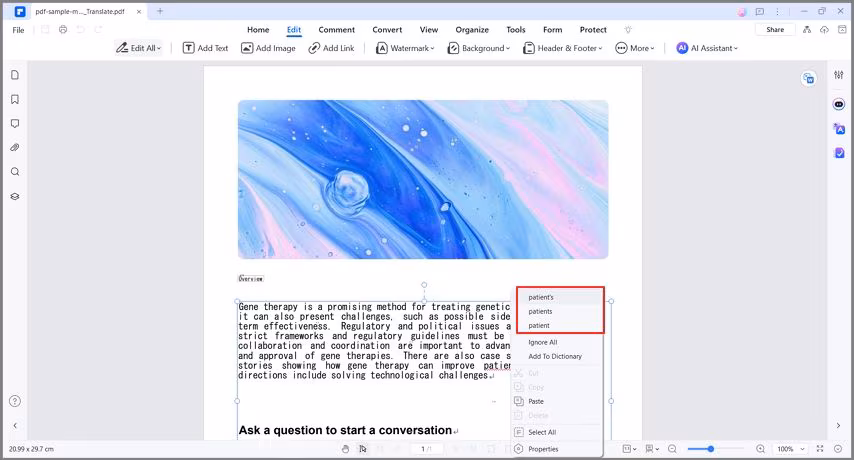Select the arrow select tool in status bar
Viewport: 854px width, 460px height.
363,449
